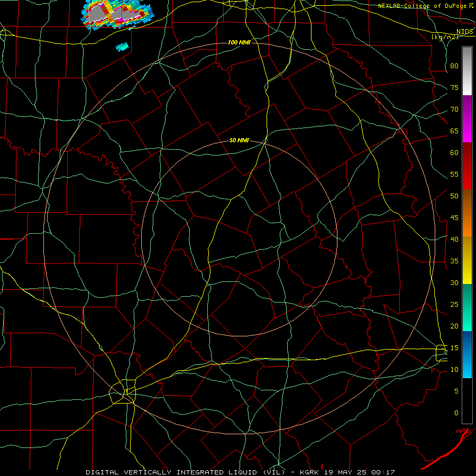Image resolution: width=476 pixels, height=476 pixels.
Task: Click the 55 value on the scale
Action: [x=454, y=174]
